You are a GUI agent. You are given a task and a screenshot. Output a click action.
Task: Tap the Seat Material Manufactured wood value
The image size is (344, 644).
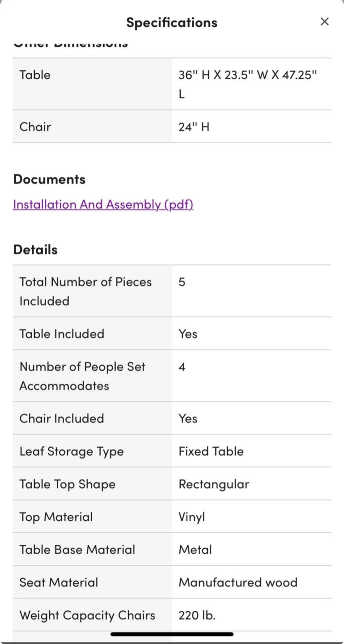coord(238,582)
